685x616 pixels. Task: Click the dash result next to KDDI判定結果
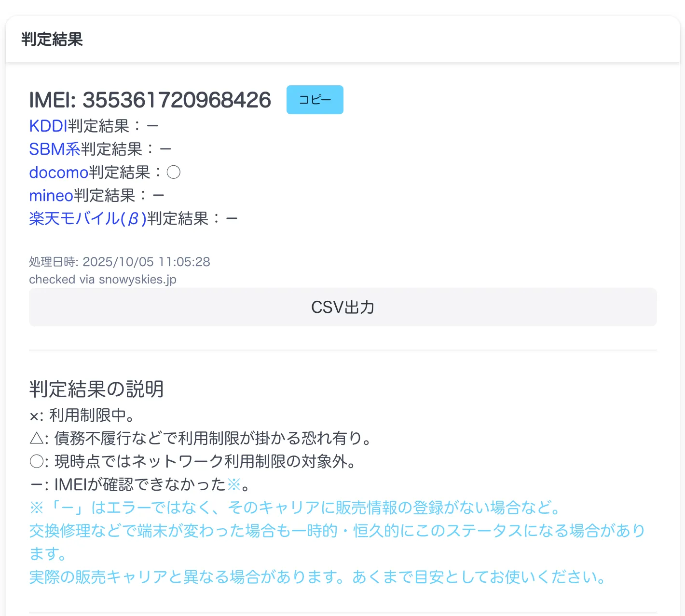152,126
